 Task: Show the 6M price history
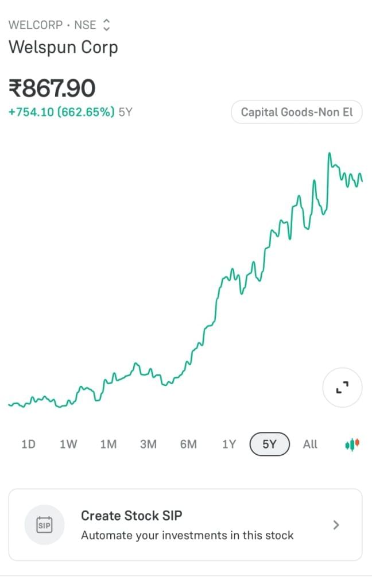[188, 444]
